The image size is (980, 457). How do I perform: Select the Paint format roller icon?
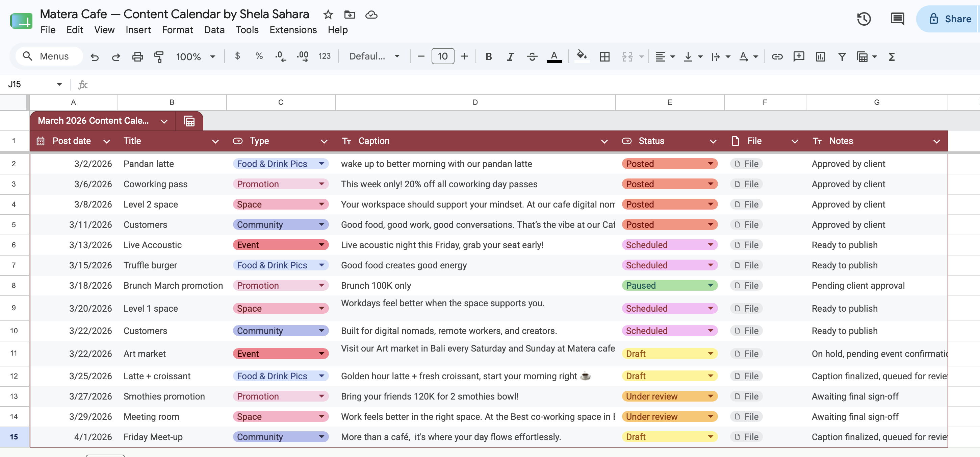tap(159, 57)
